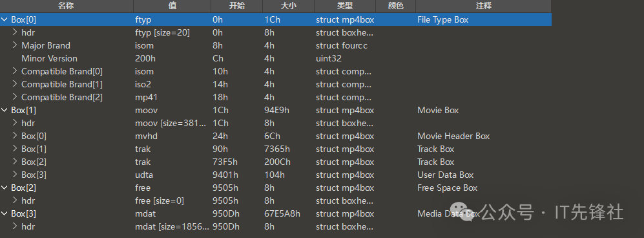Click the size value '200Ch'

pyautogui.click(x=277, y=162)
